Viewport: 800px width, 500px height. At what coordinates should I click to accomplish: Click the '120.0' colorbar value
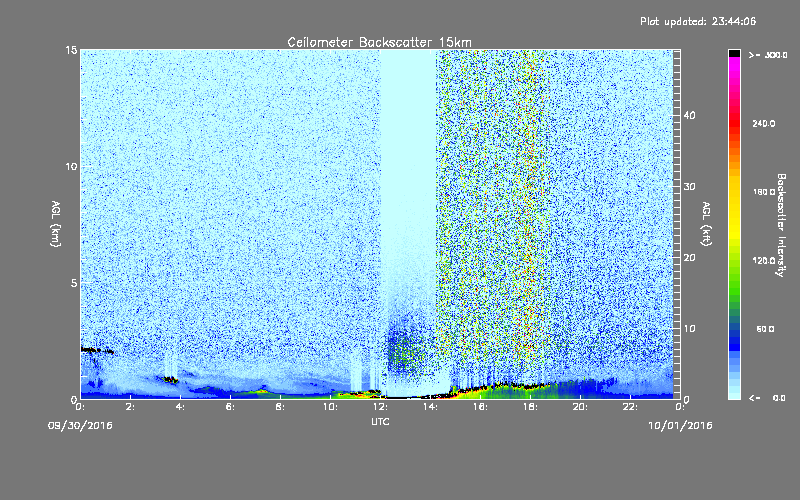[x=764, y=261]
